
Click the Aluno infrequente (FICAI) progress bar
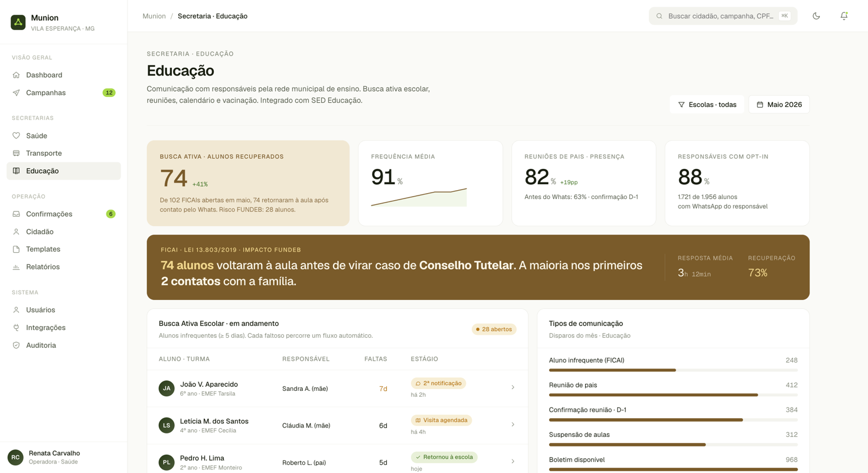point(673,370)
